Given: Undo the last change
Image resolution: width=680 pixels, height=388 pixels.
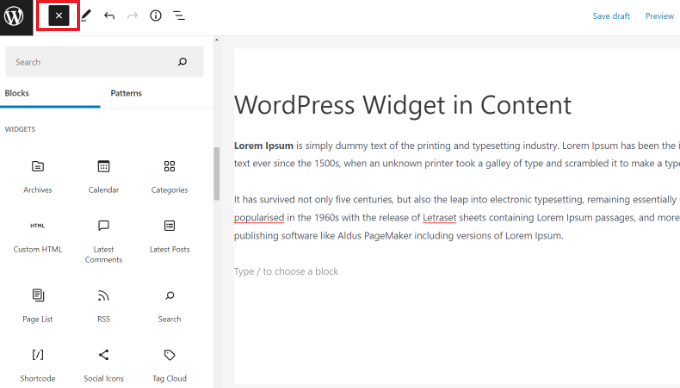Looking at the screenshot, I should 109,16.
